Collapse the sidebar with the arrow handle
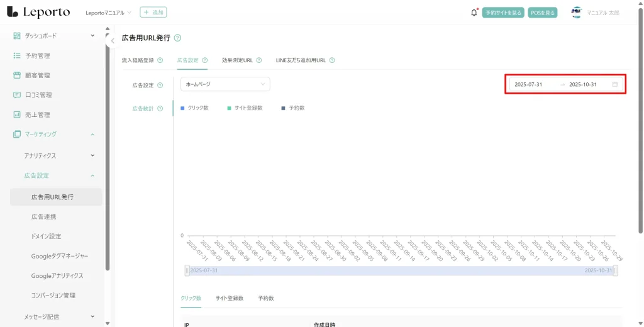 click(x=112, y=41)
